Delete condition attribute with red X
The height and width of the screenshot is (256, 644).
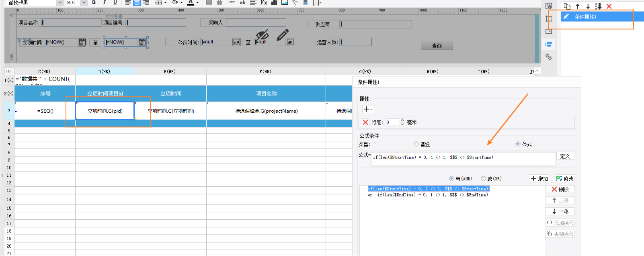609,6
